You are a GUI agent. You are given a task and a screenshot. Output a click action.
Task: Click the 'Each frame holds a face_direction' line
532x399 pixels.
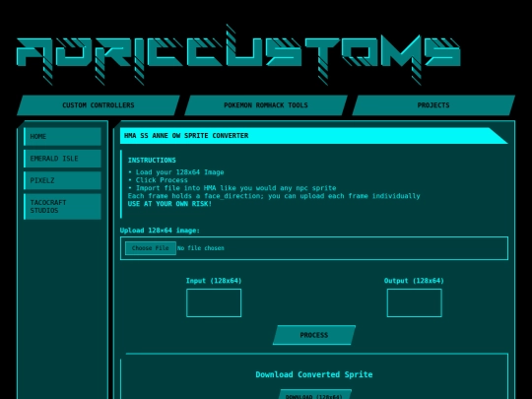[274, 196]
